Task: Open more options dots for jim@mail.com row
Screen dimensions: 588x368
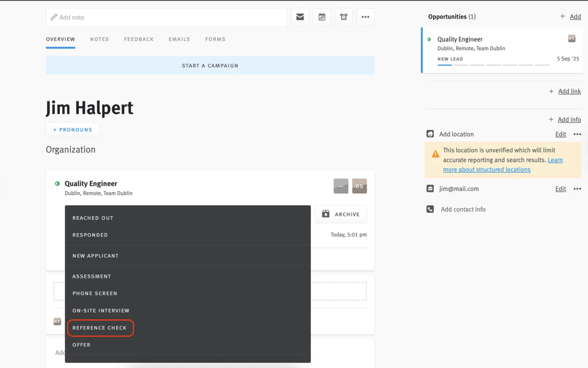Action: pos(577,189)
